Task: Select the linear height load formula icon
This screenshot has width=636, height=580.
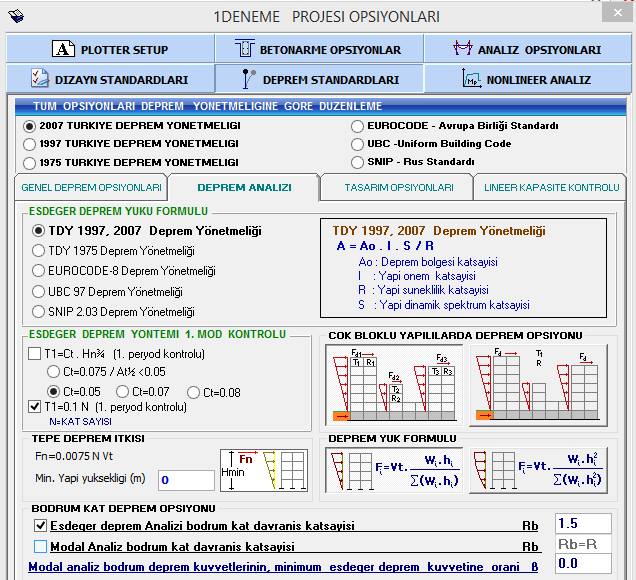Action: [394, 472]
